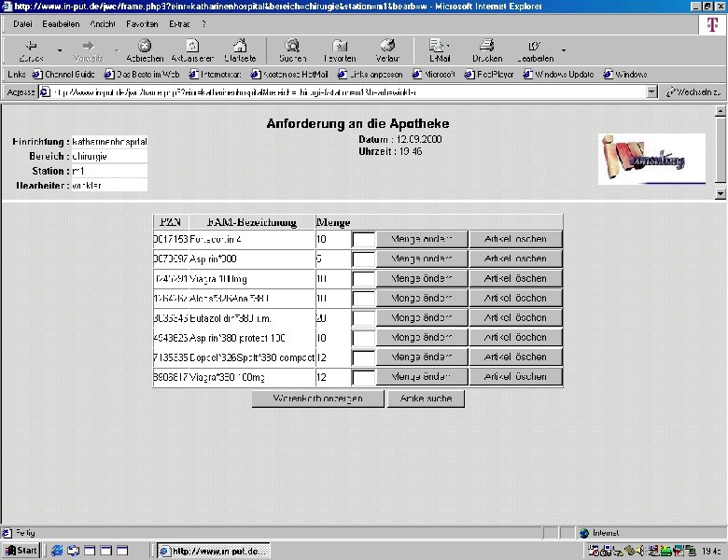The image size is (728, 560).
Task: Click the Einrichtung input field
Action: click(109, 142)
